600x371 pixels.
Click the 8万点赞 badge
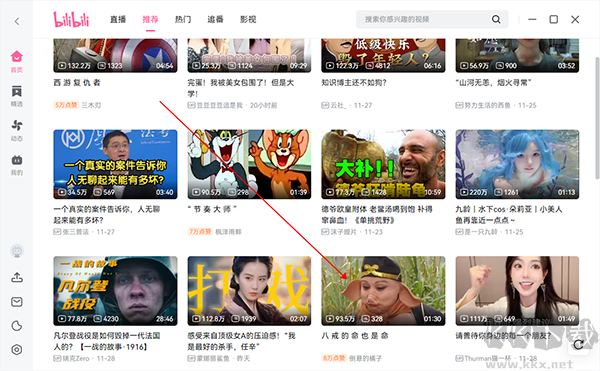[x=334, y=358]
